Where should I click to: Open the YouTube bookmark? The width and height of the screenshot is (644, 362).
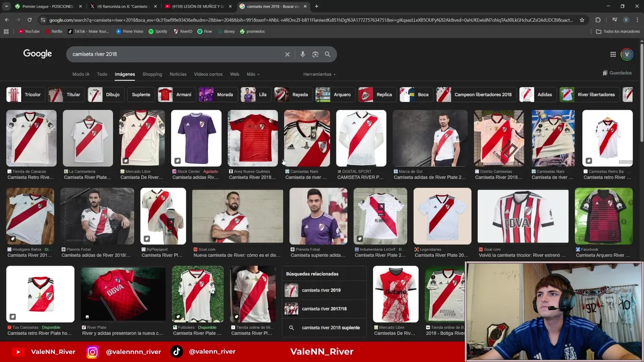click(29, 31)
